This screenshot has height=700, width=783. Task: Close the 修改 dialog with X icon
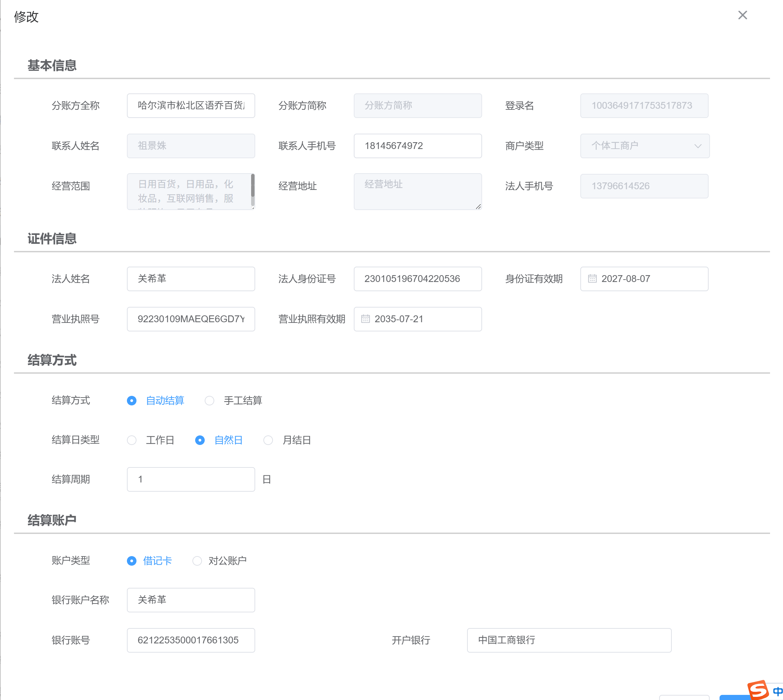click(x=742, y=15)
